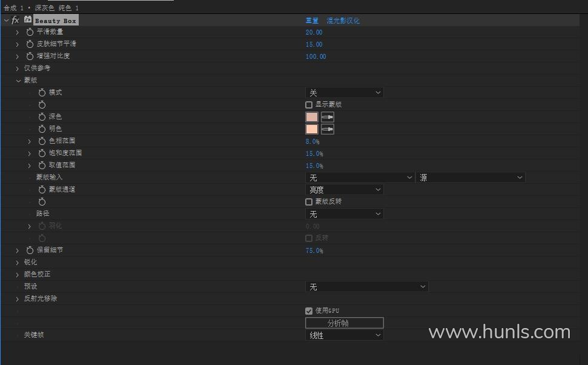Expand the 保留细节 property

pyautogui.click(x=17, y=250)
